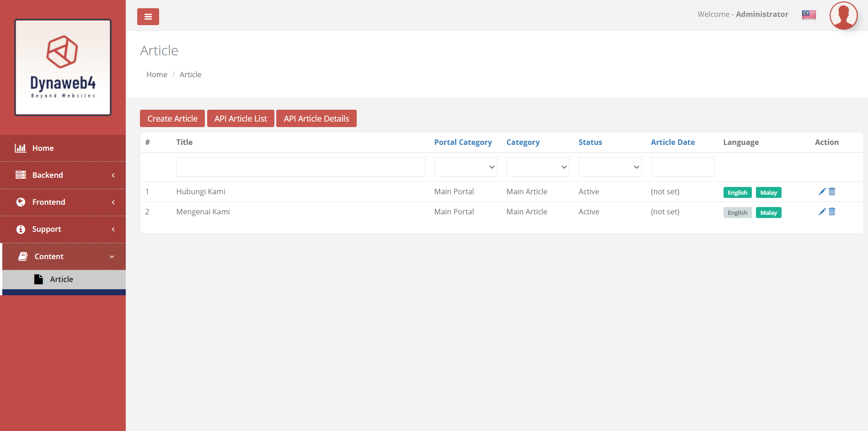Open the Portal Category filter dropdown

point(466,167)
